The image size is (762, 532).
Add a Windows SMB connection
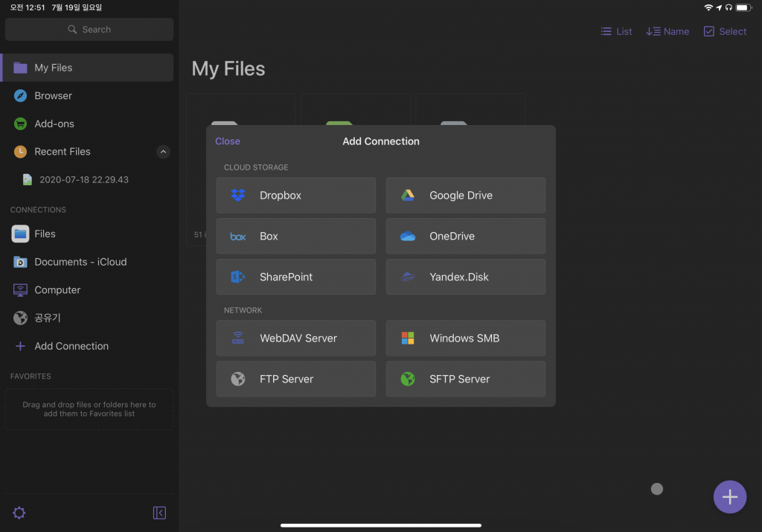[466, 338]
